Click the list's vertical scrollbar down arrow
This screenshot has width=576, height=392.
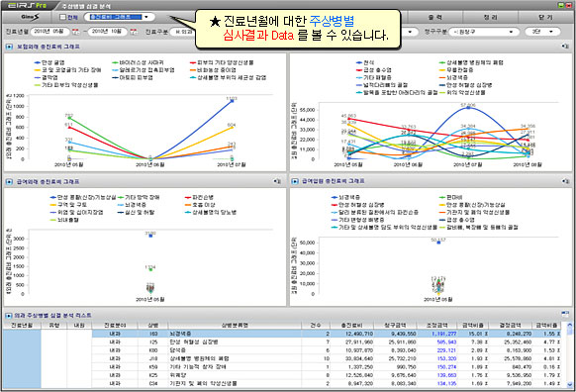click(570, 384)
